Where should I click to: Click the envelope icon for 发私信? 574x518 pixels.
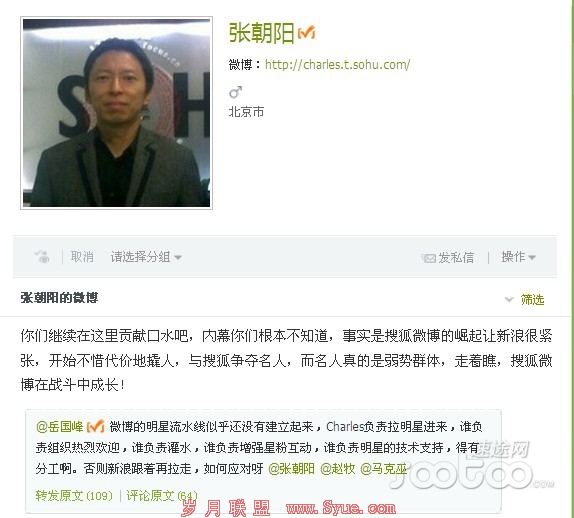[428, 258]
